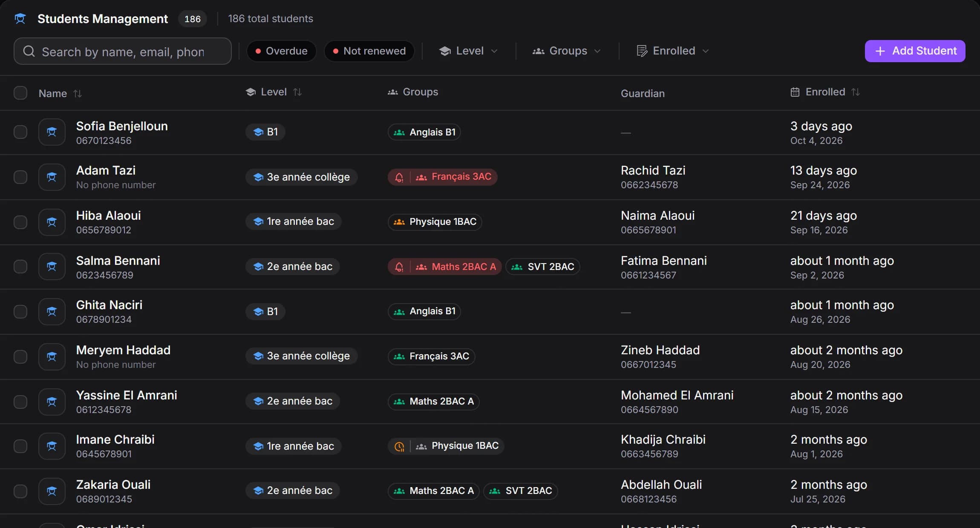Open the Enrolled filter dropdown
980x528 pixels.
click(x=673, y=51)
